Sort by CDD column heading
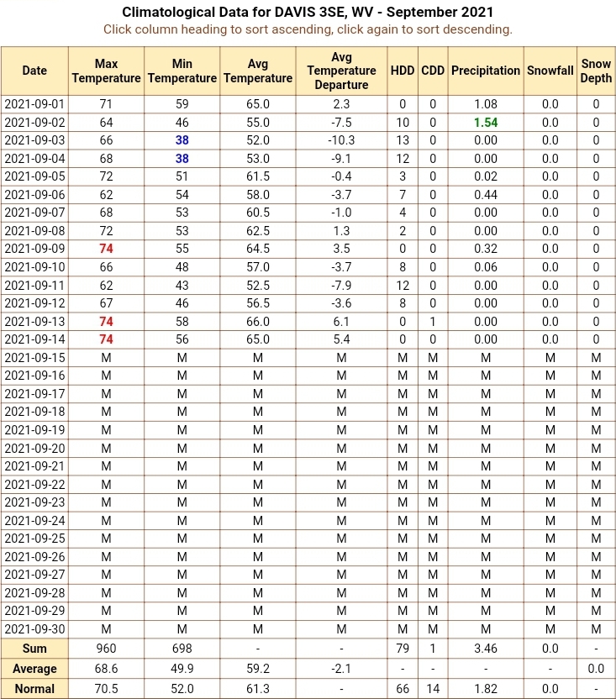The width and height of the screenshot is (616, 699). click(x=433, y=71)
